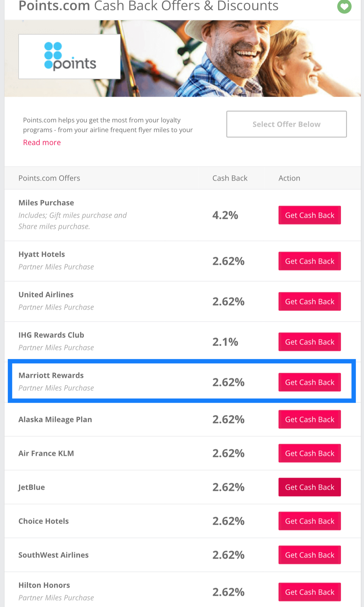Tap the green heart favorite icon
Image resolution: width=364 pixels, height=607 pixels.
(344, 6)
